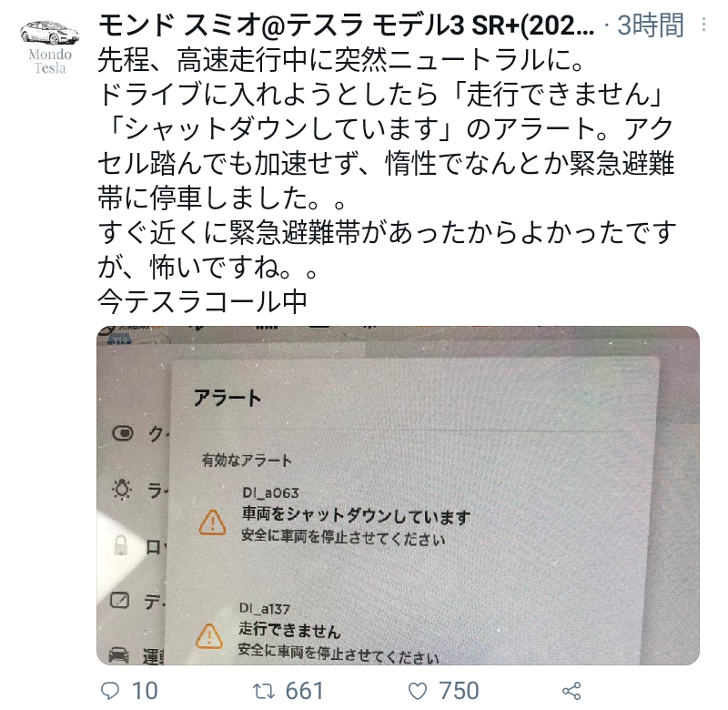Image resolution: width=728 pixels, height=710 pixels.
Task: Open the attached alert photo
Action: coord(398,495)
